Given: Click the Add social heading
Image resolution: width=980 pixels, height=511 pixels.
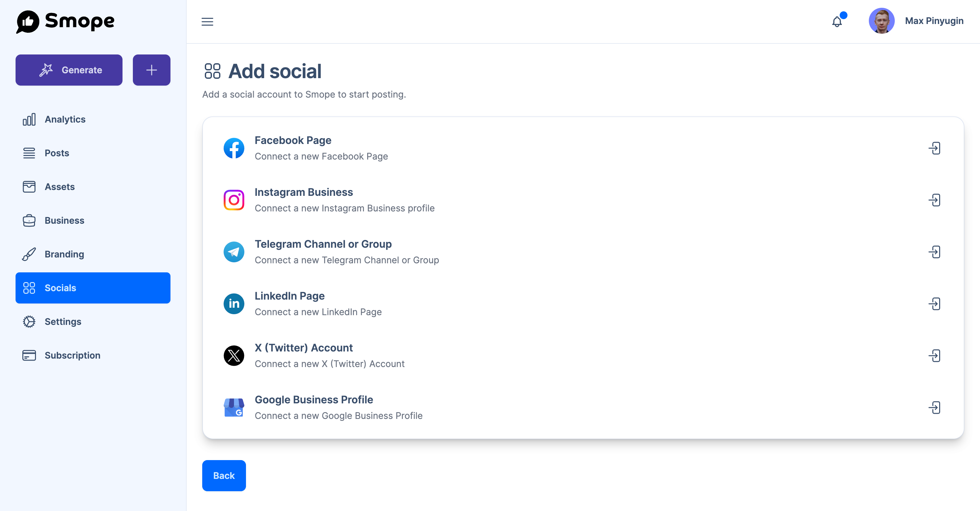Looking at the screenshot, I should click(275, 72).
